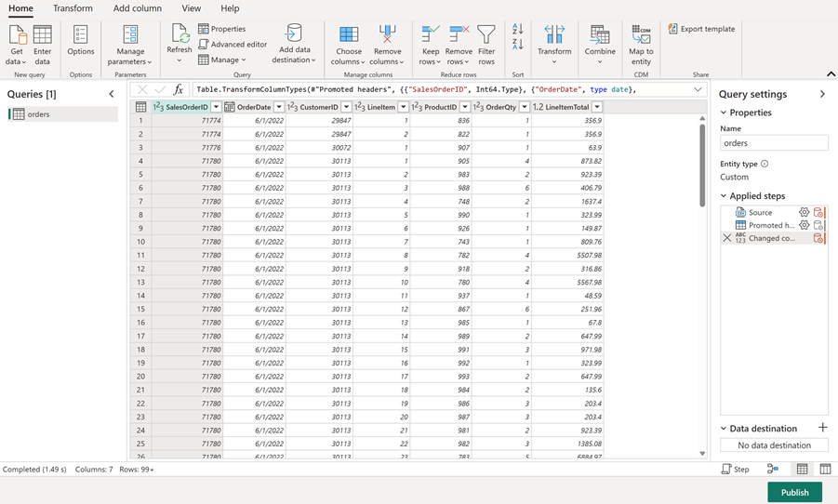
Task: Change the LineItemTotal data type icon
Action: pos(538,107)
